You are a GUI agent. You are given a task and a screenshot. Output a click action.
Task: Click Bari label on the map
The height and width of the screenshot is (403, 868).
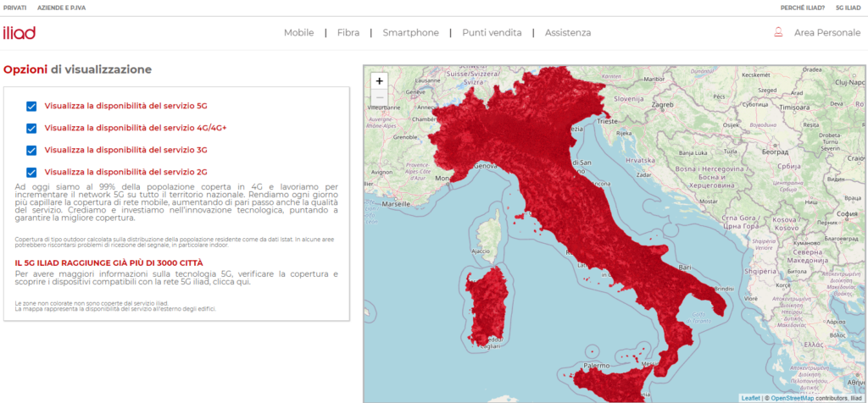click(x=685, y=268)
